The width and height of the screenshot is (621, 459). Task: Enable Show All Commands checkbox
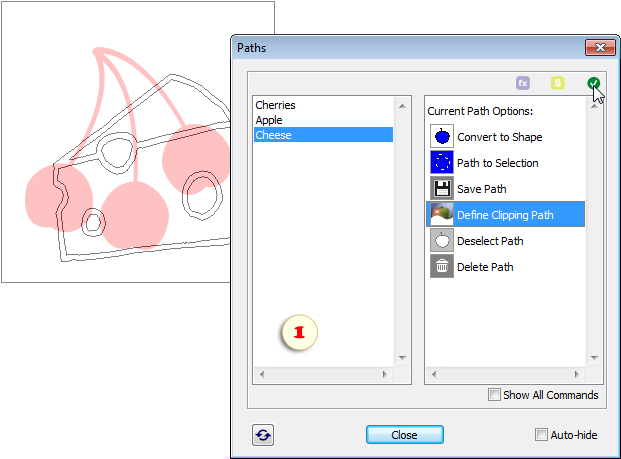pos(494,394)
